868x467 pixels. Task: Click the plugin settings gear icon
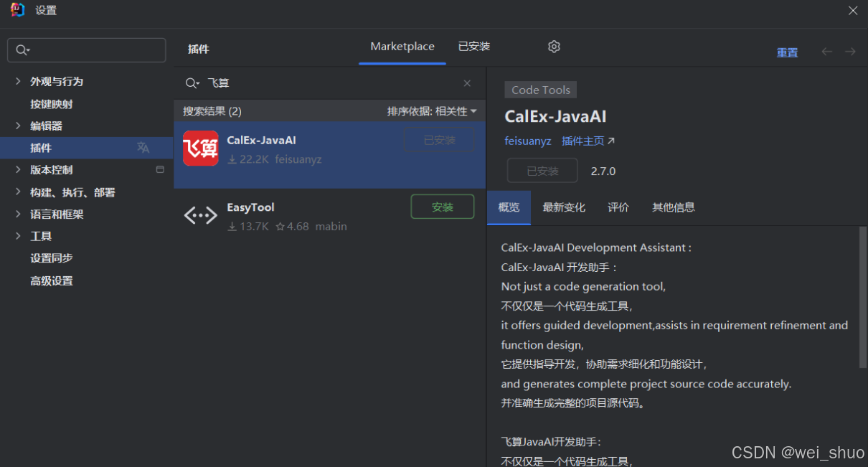[554, 47]
